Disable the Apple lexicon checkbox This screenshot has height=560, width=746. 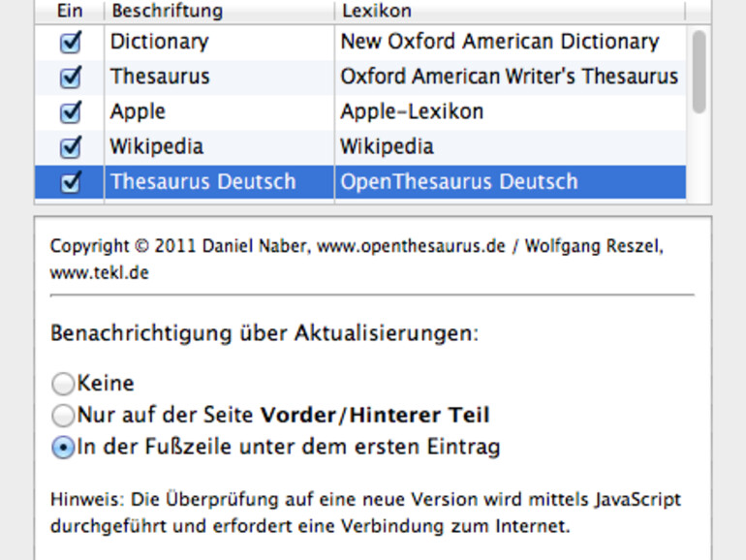(x=71, y=112)
